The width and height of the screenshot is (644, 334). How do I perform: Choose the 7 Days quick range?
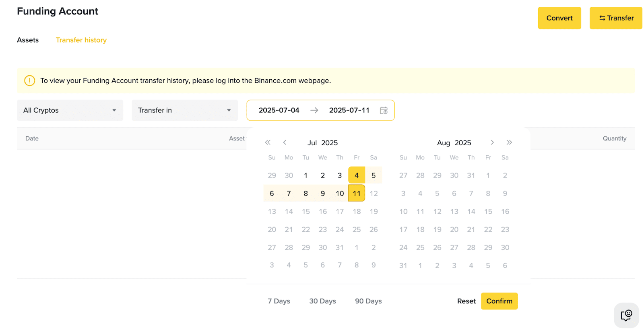tap(279, 301)
